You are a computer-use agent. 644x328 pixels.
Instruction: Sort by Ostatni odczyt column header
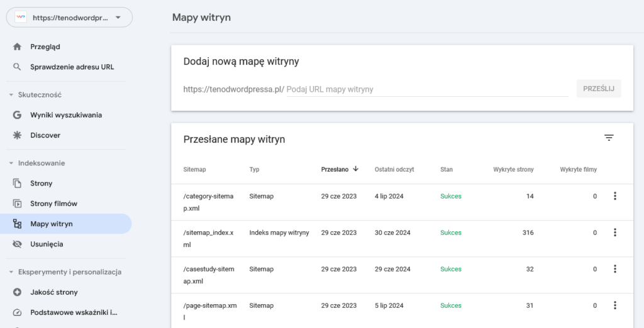pos(394,169)
